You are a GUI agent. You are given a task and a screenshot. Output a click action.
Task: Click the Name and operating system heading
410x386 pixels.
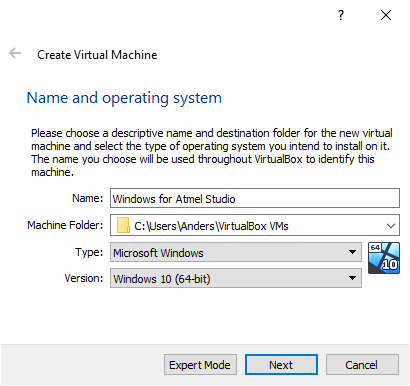(x=124, y=98)
